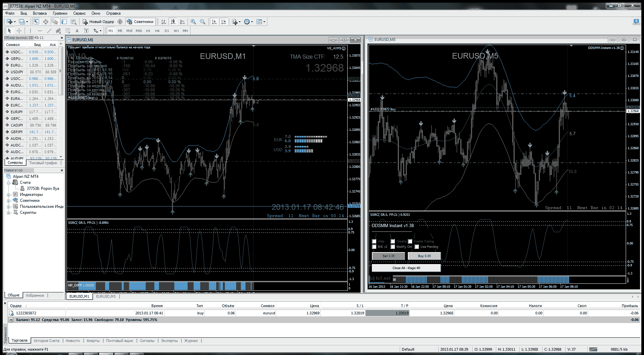The width and height of the screenshot is (644, 355).
Task: Close the Навигатор panel
Action: click(x=62, y=170)
